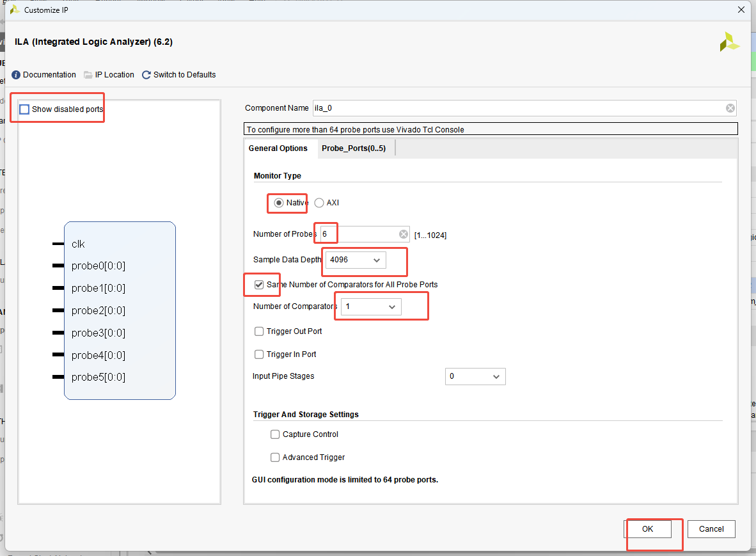Select the probe0[0:0] port label
This screenshot has height=556, width=756.
[x=98, y=266]
